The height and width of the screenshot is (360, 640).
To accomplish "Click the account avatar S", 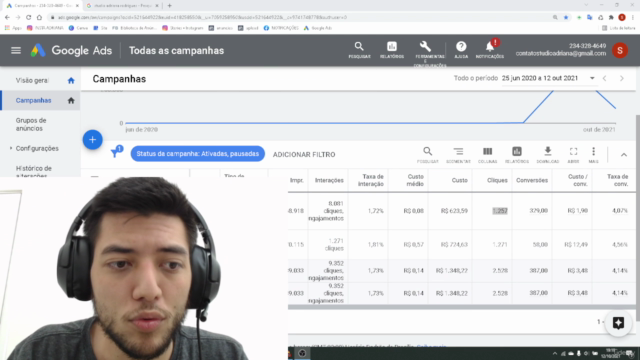I will pos(620,50).
